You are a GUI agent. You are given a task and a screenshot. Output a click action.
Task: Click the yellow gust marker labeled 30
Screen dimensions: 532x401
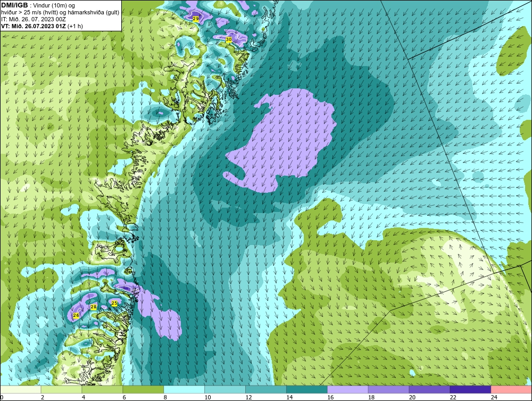coord(229,40)
